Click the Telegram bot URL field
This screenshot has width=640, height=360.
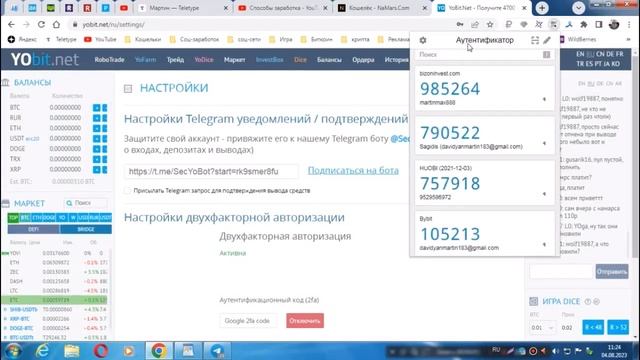pos(211,171)
